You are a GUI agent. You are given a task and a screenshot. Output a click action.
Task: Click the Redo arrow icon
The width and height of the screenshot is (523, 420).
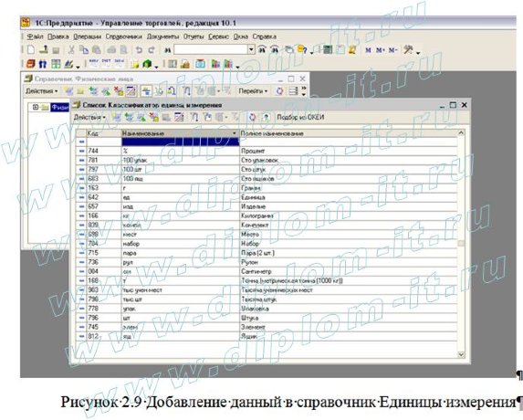click(152, 49)
